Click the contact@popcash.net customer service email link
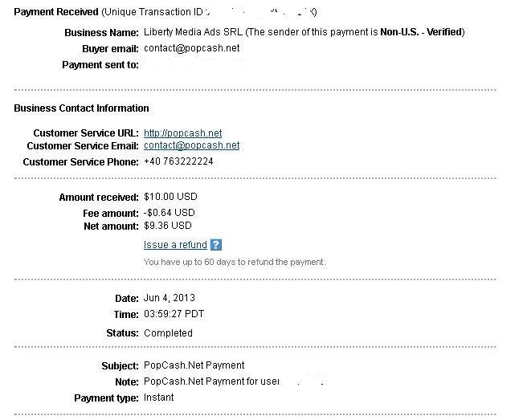Viewport: 523px width, 420px height. pos(191,145)
